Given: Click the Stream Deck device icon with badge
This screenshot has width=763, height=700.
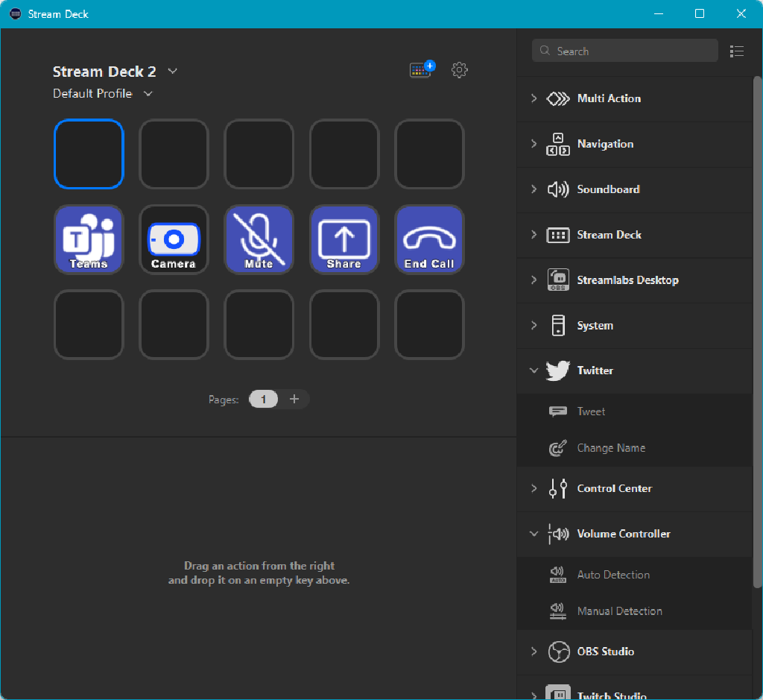Looking at the screenshot, I should pyautogui.click(x=420, y=69).
